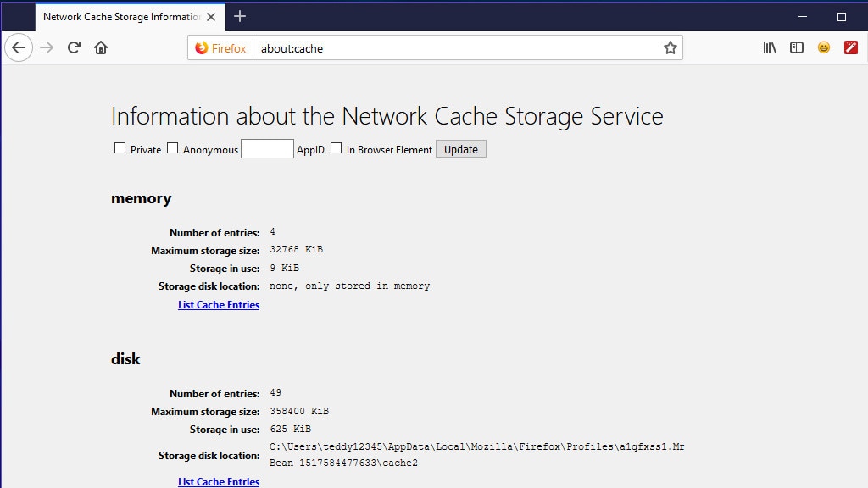
Task: Open List Cache Entries under memory
Action: click(x=219, y=305)
